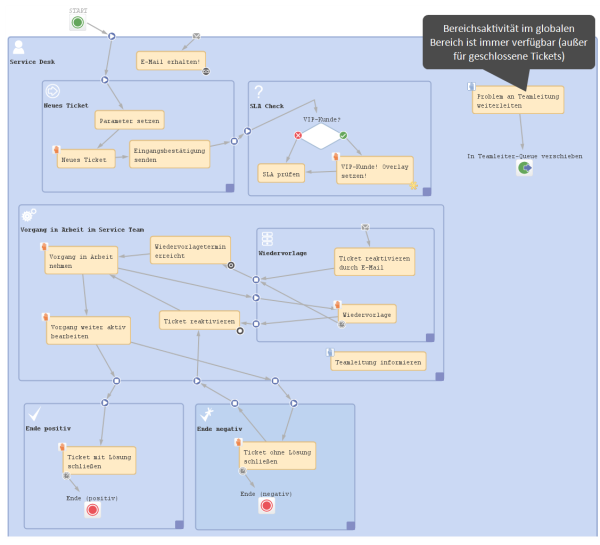Click the In Teamleiter-Queue verschieben node icon
Screen dimensions: 600x545
pyautogui.click(x=524, y=169)
